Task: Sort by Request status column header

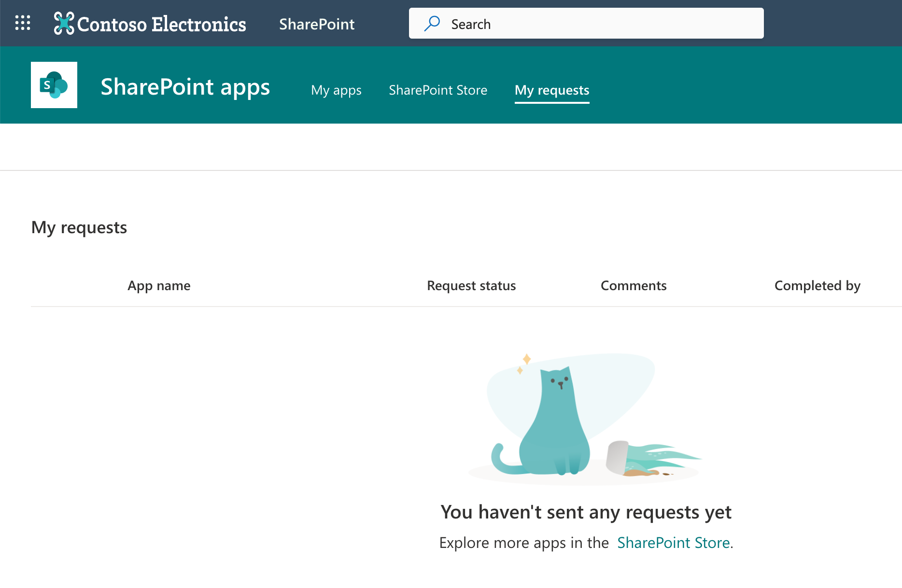Action: click(x=471, y=286)
